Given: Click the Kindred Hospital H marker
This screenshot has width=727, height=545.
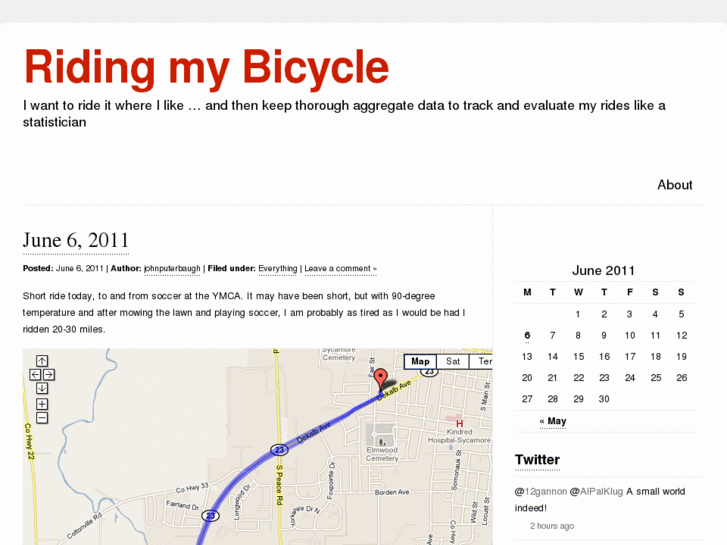Looking at the screenshot, I should coord(459,424).
